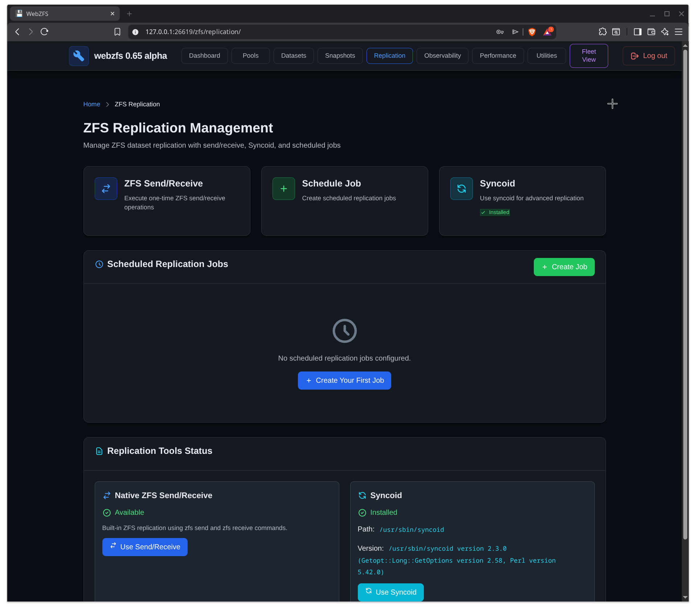Viewport: 696px width, 616px height.
Task: Open the Snapshots section
Action: pyautogui.click(x=340, y=56)
